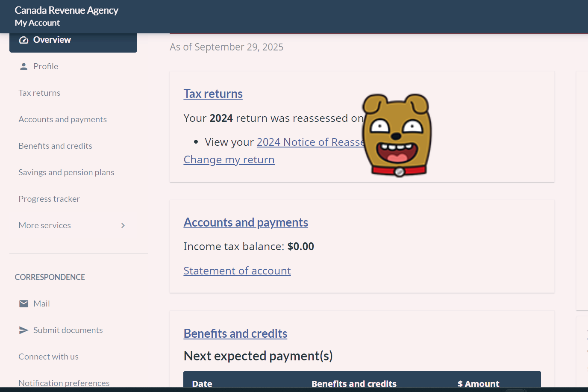Click the My Account header text
This screenshot has width=588, height=392.
37,23
